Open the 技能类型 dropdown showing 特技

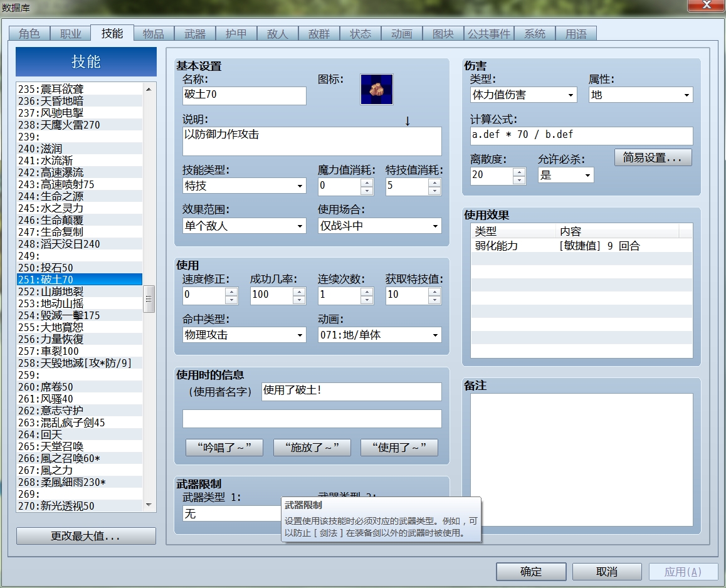(244, 186)
